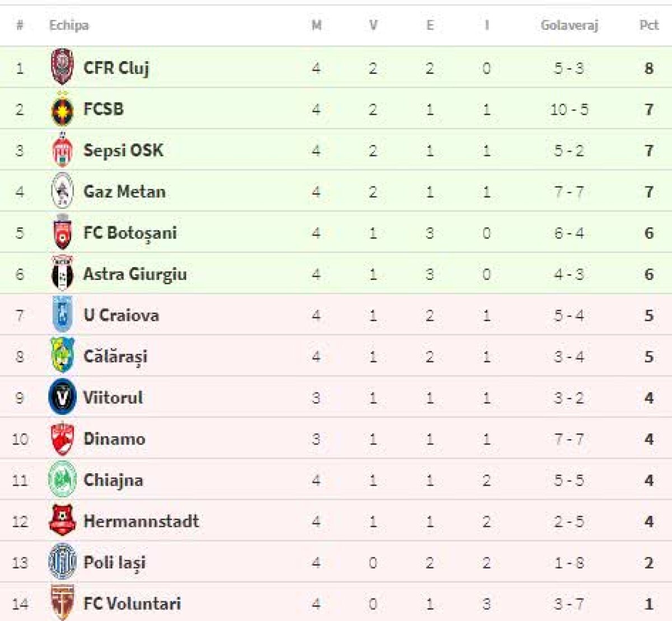Click the FCSB team logo
The image size is (672, 621).
[x=62, y=110]
